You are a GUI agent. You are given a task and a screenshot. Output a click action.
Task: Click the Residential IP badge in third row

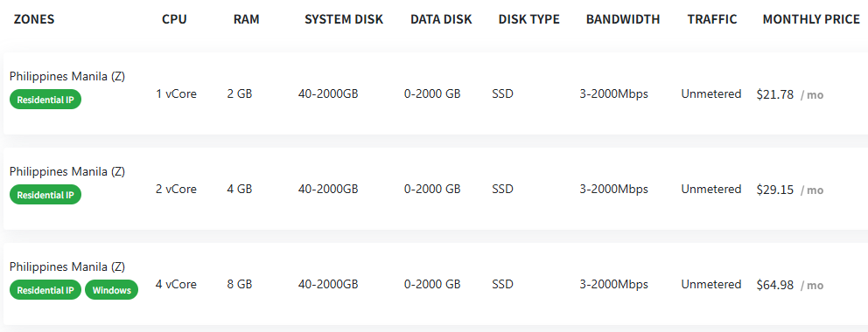(45, 290)
